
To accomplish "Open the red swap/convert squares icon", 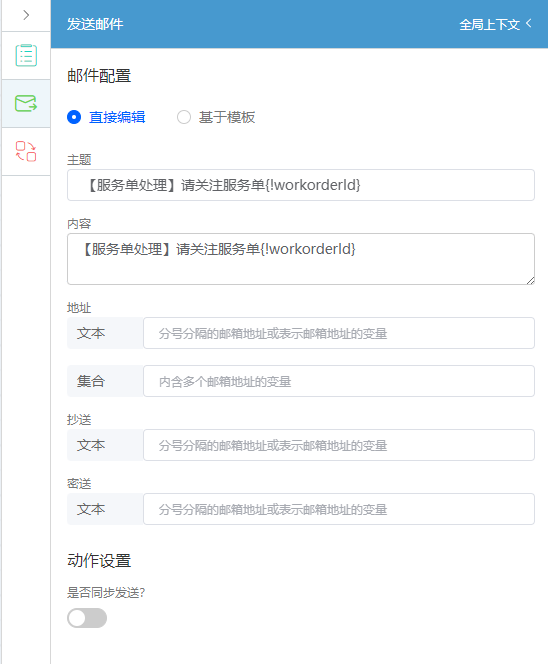I will (x=26, y=151).
